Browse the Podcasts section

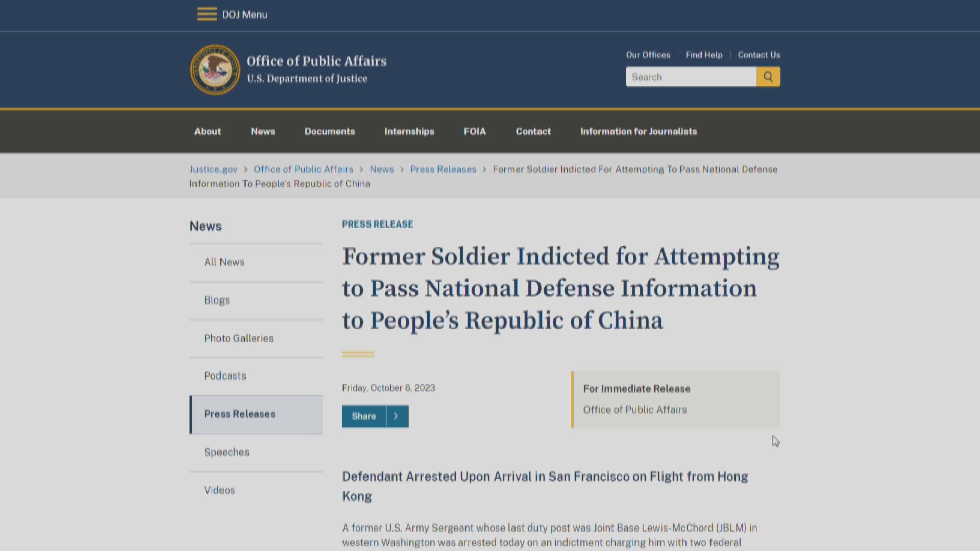coord(225,376)
